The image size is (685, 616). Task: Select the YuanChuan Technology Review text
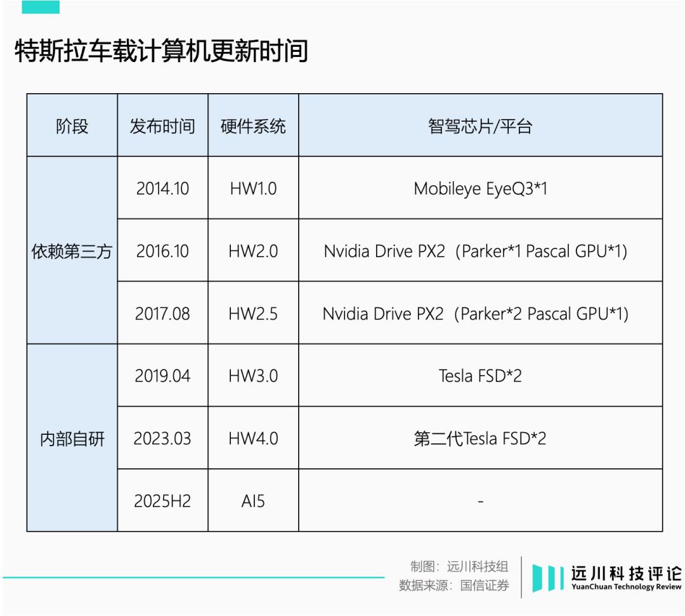(x=626, y=587)
